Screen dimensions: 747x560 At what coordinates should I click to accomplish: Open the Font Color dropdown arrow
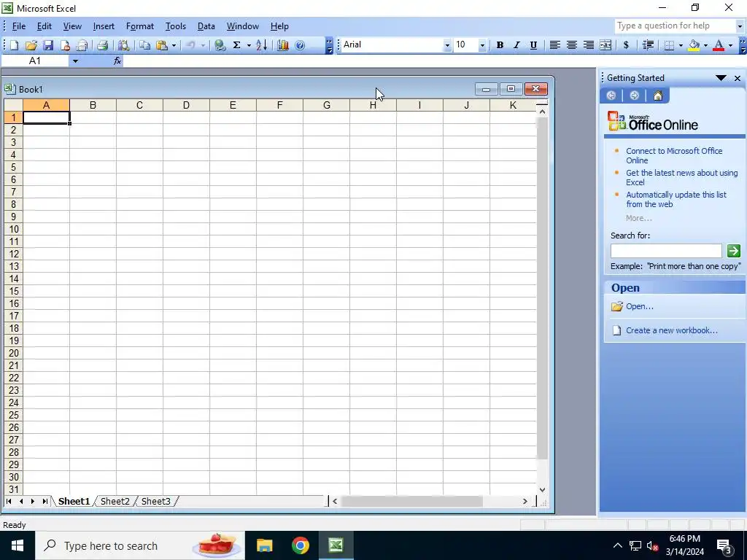point(730,45)
